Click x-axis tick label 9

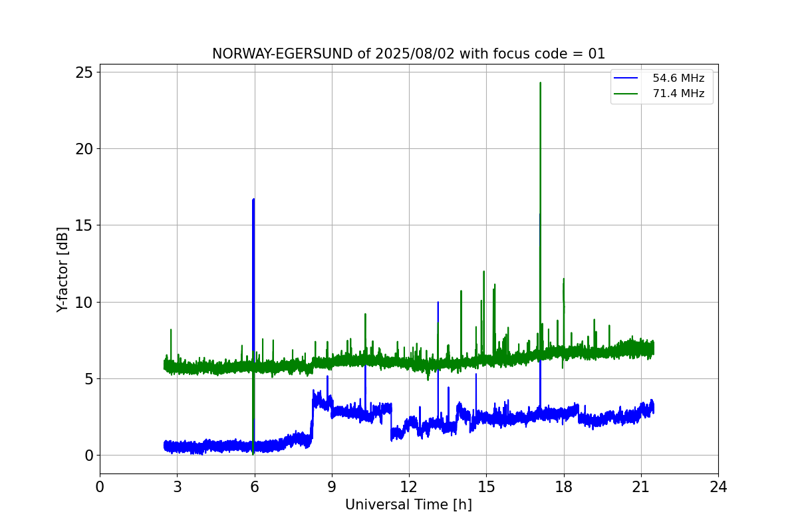pos(332,487)
